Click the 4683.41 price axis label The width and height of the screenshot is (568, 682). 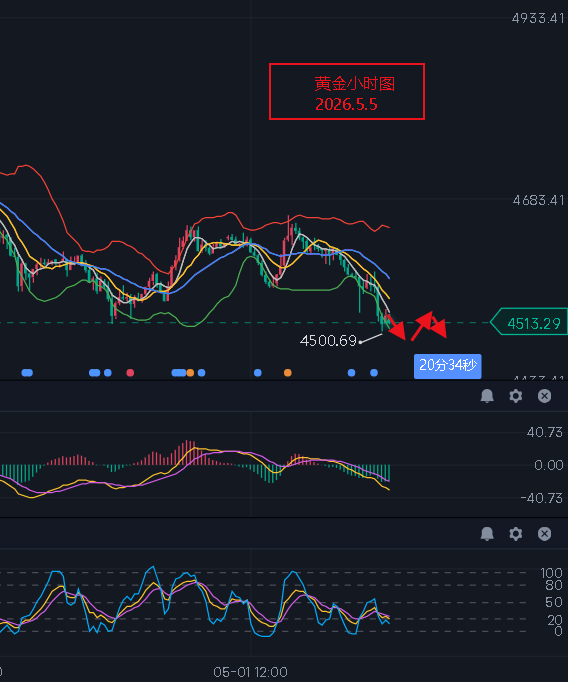click(x=538, y=201)
